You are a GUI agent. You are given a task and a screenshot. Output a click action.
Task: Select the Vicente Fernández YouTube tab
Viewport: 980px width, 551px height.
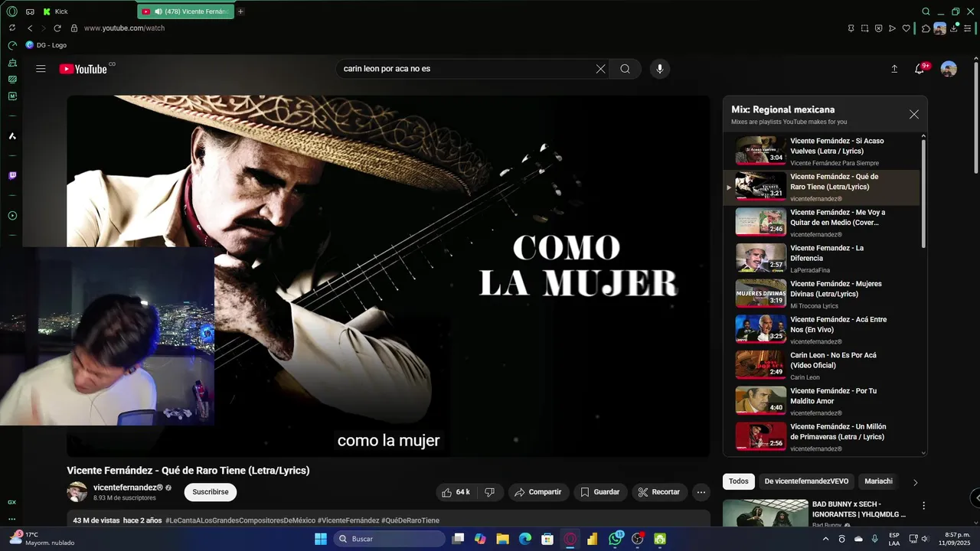pyautogui.click(x=185, y=11)
